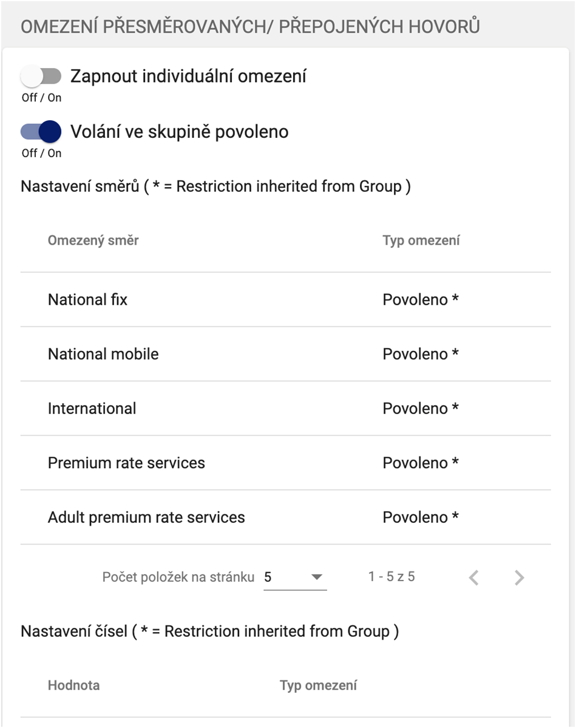Enable the Zapnout individuální omezení toggle

pos(41,77)
